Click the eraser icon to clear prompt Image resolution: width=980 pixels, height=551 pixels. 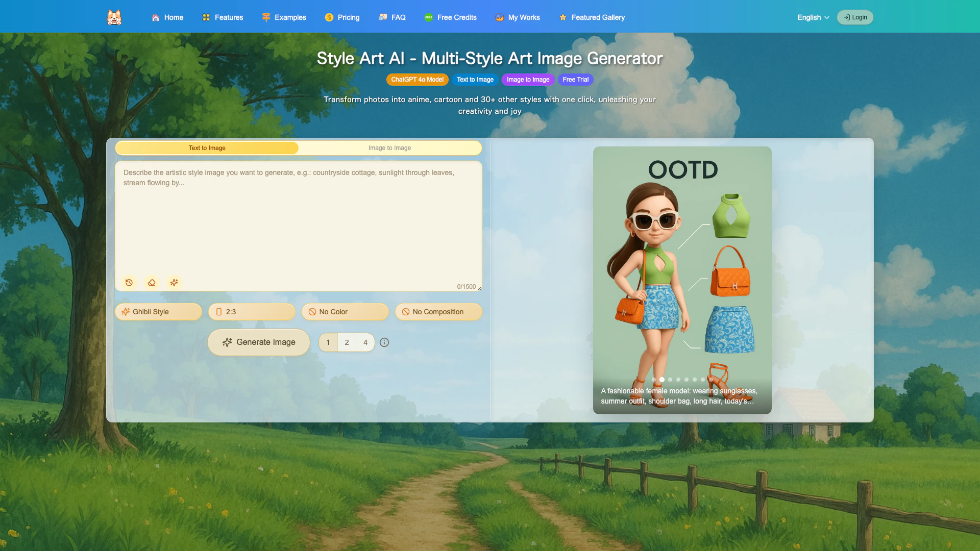(152, 283)
